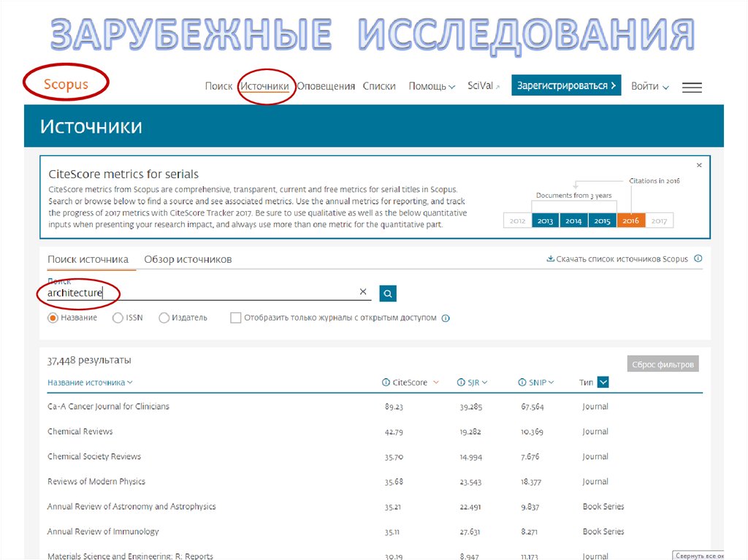Open Reviews of Modern Physics source

coord(96,481)
